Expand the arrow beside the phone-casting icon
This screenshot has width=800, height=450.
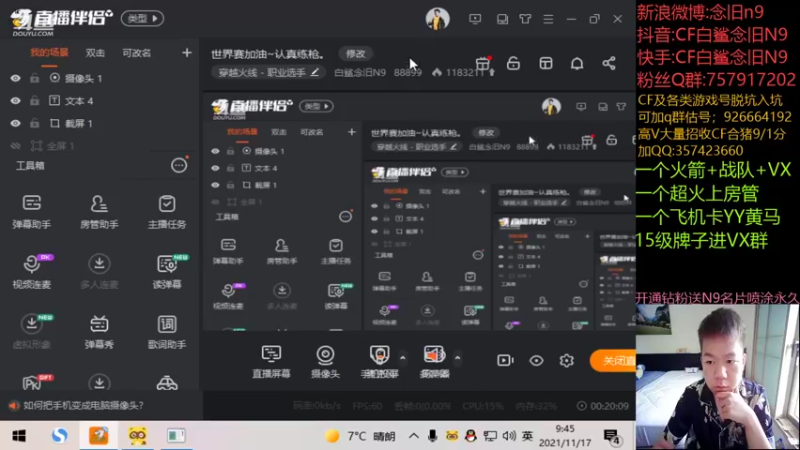(403, 358)
